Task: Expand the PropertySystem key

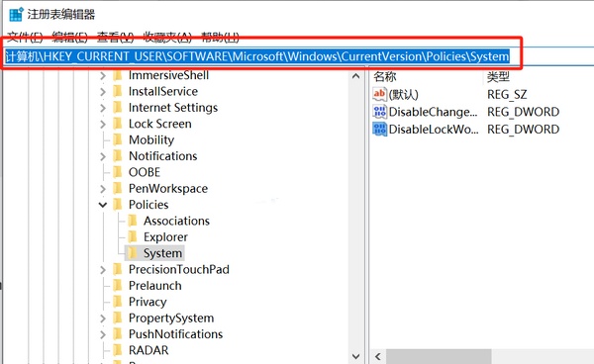Action: click(103, 318)
